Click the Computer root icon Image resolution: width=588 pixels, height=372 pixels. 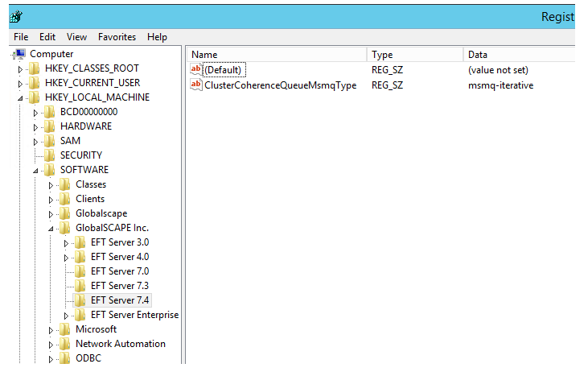coord(19,54)
